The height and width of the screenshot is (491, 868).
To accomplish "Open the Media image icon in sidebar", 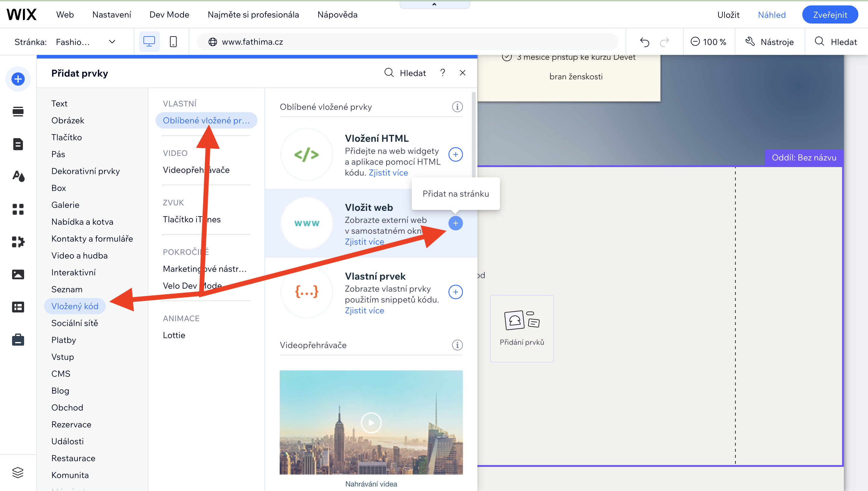I will tap(18, 274).
